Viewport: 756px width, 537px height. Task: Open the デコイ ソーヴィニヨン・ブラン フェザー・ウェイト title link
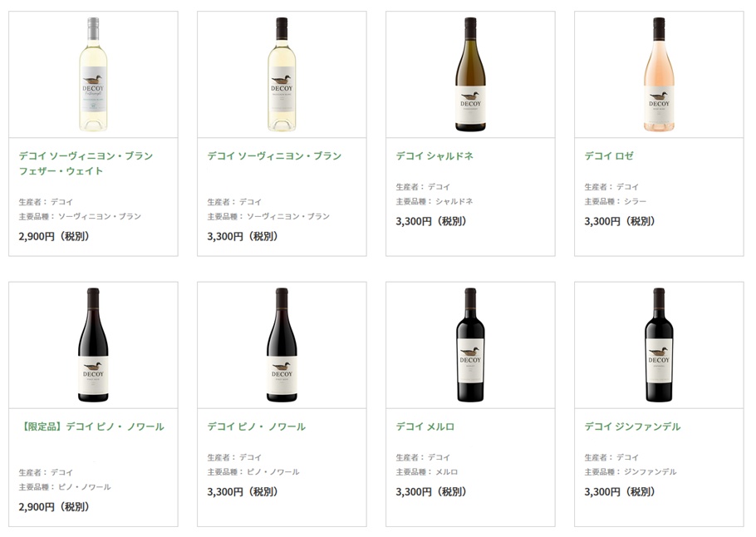tap(86, 163)
